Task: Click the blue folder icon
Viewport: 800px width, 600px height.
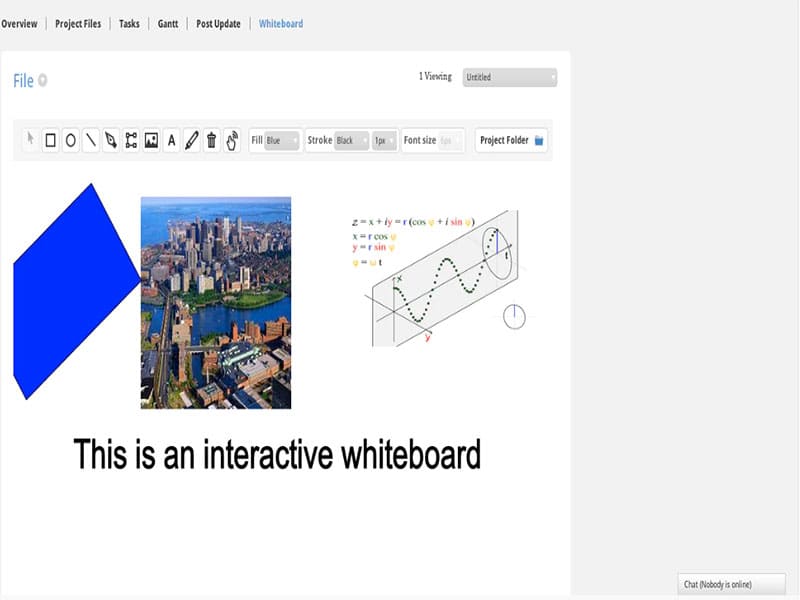Action: point(539,140)
